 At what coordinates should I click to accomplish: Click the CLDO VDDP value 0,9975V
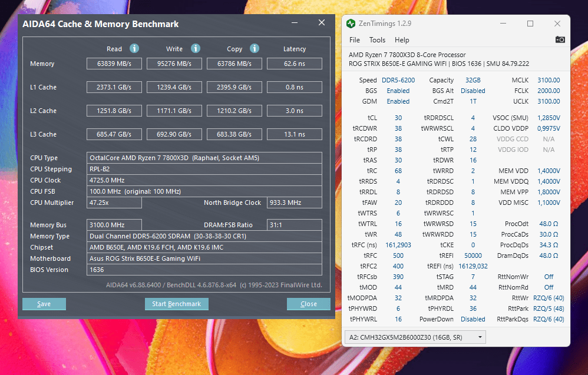[x=549, y=128]
